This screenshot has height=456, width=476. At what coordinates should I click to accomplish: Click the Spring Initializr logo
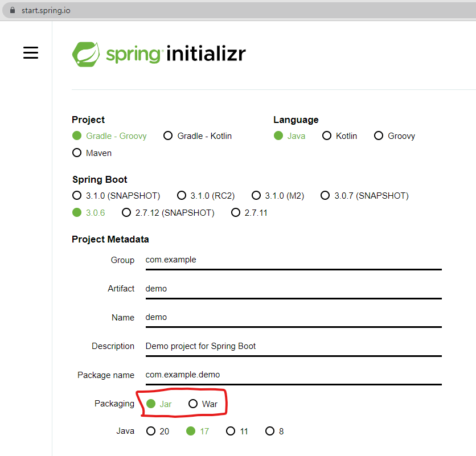coord(159,54)
